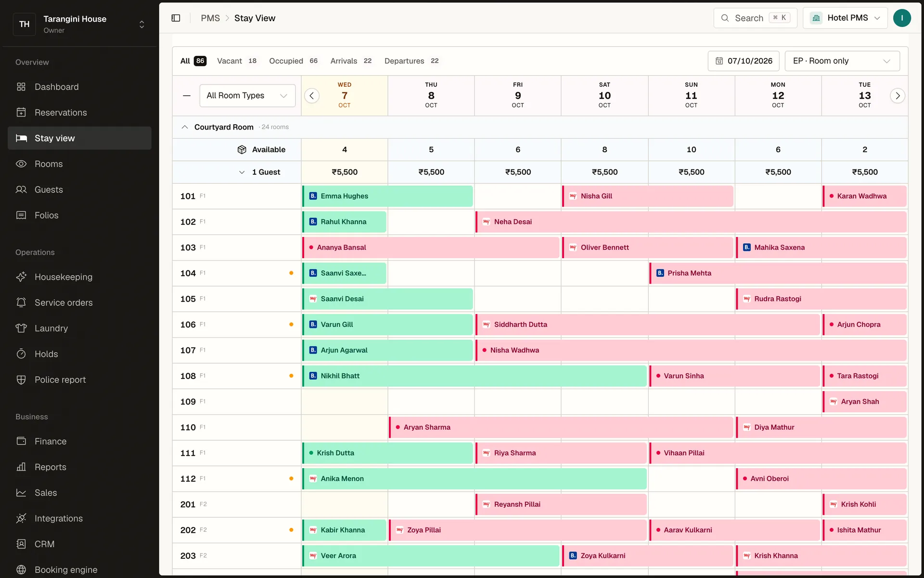Select the All filter tab

click(193, 61)
